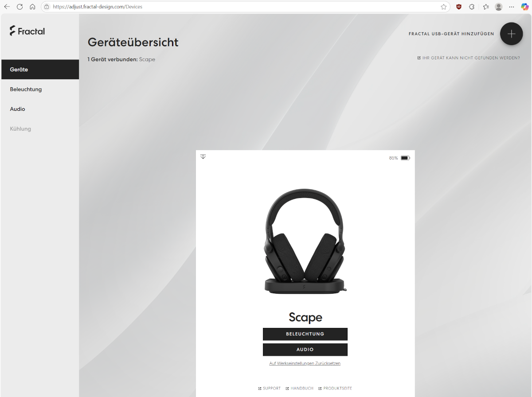Click the Scape device name heading
This screenshot has height=397, width=532.
[x=305, y=317]
